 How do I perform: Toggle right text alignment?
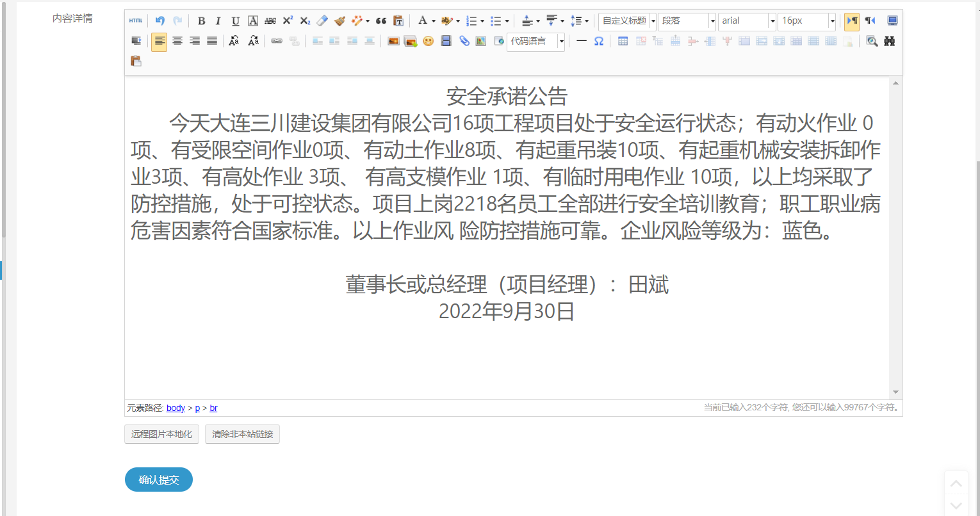click(195, 41)
